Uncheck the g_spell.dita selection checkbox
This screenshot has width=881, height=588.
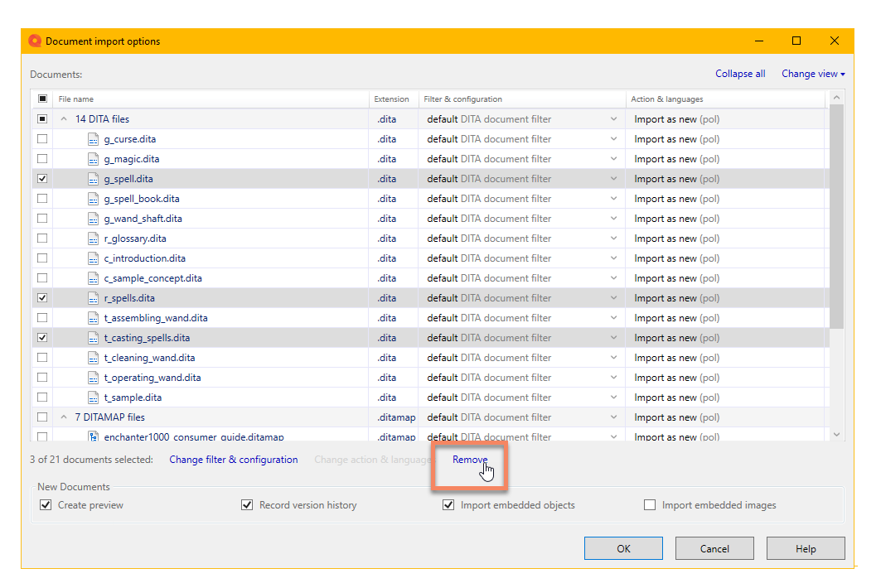tap(41, 178)
